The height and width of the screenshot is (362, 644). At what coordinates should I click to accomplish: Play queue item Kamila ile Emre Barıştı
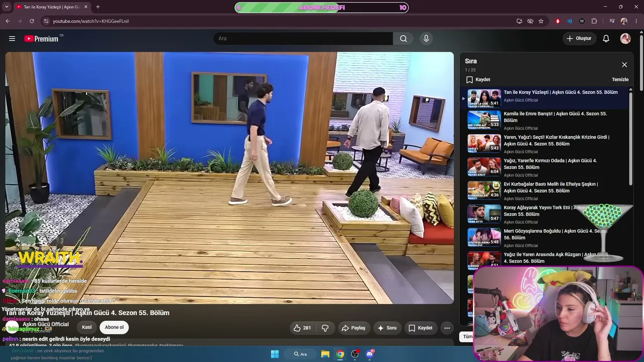545,121
